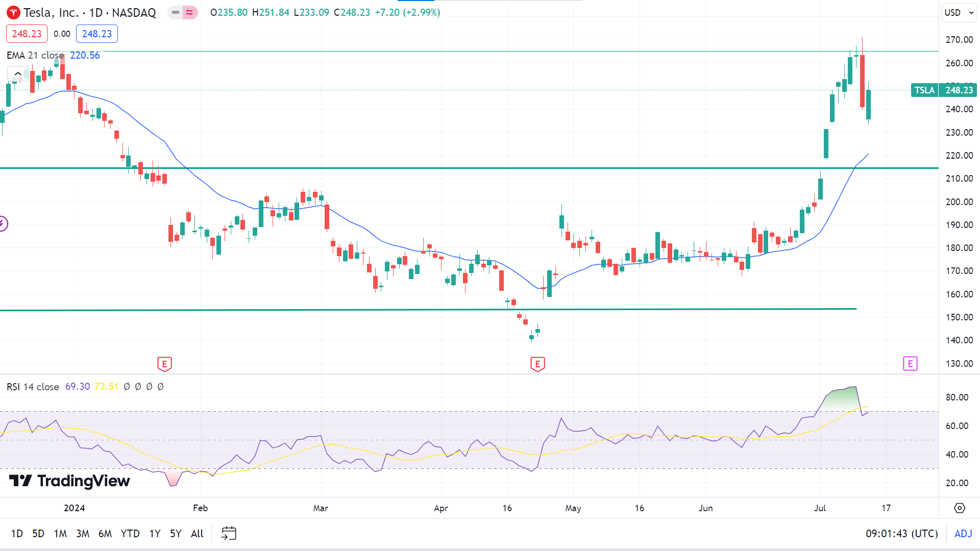Click the Jul label on time axis
980x551 pixels.
pos(820,508)
